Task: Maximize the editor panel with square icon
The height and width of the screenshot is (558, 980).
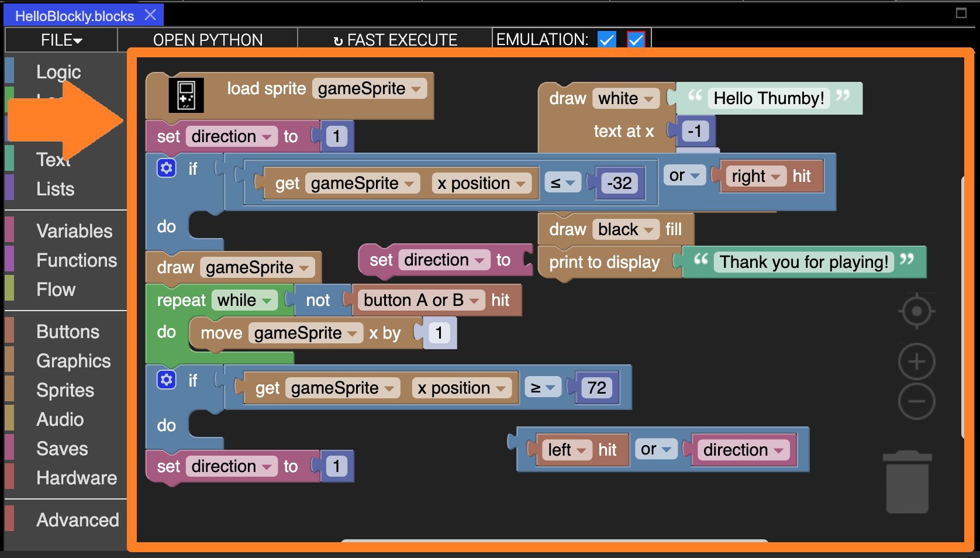Action: [961, 13]
